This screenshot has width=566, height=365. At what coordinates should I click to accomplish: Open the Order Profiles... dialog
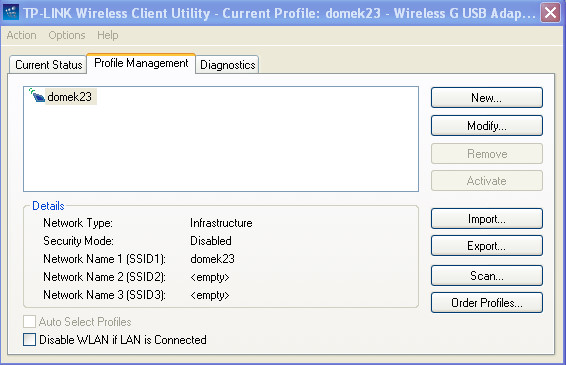point(487,303)
